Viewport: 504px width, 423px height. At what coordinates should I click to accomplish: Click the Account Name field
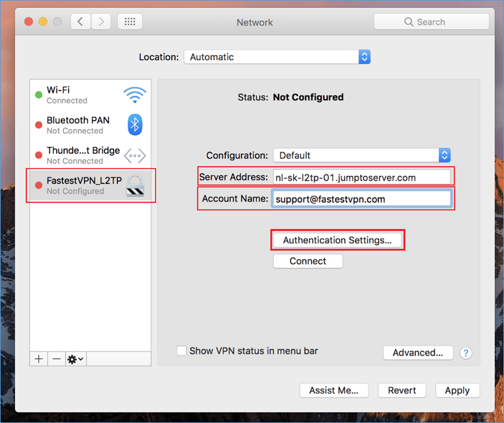click(x=362, y=199)
